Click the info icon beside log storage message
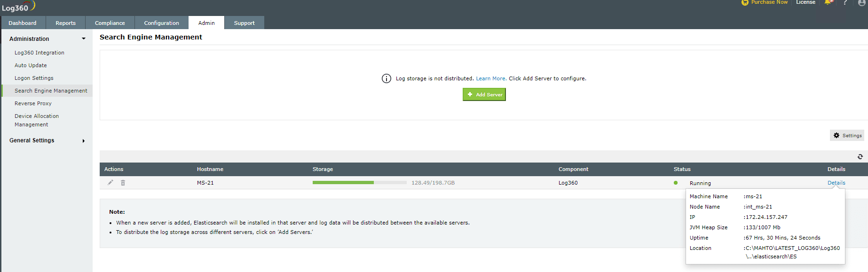Image resolution: width=868 pixels, height=272 pixels. 387,78
